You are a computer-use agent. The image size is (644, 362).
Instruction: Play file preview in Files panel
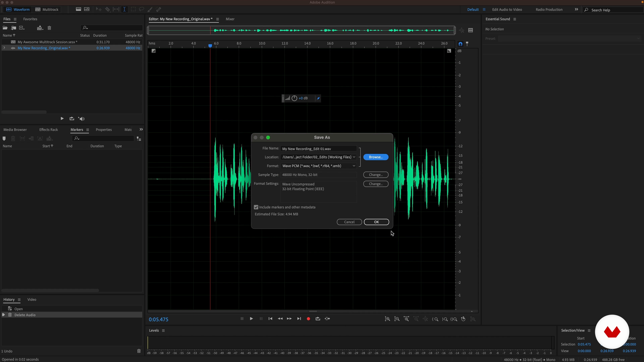[x=62, y=119]
